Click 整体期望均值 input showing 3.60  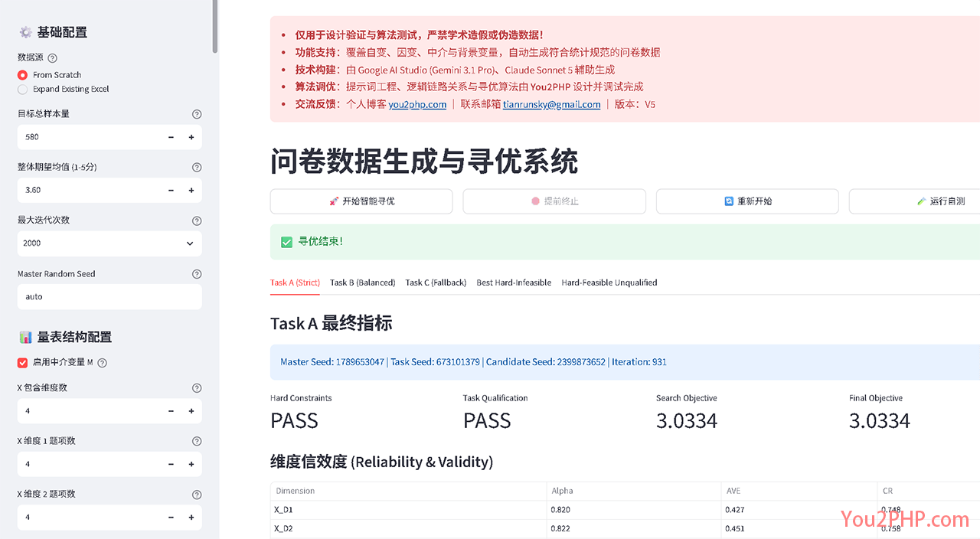(x=89, y=190)
